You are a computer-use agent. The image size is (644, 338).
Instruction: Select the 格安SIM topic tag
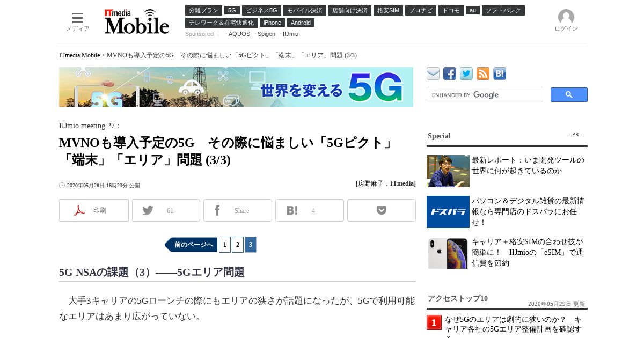[x=389, y=10]
